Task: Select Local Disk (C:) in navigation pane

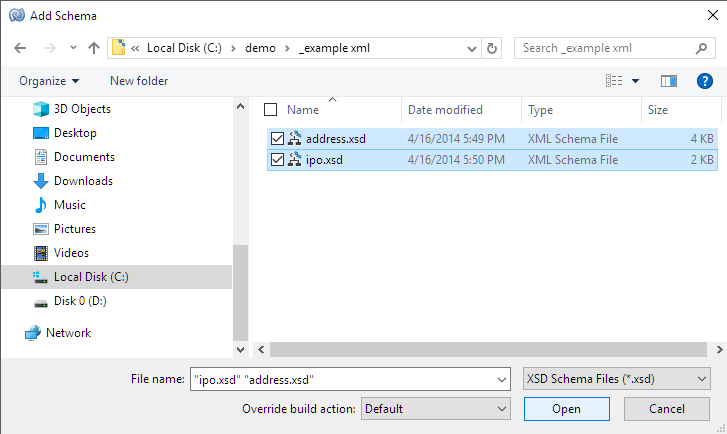Action: coord(90,277)
